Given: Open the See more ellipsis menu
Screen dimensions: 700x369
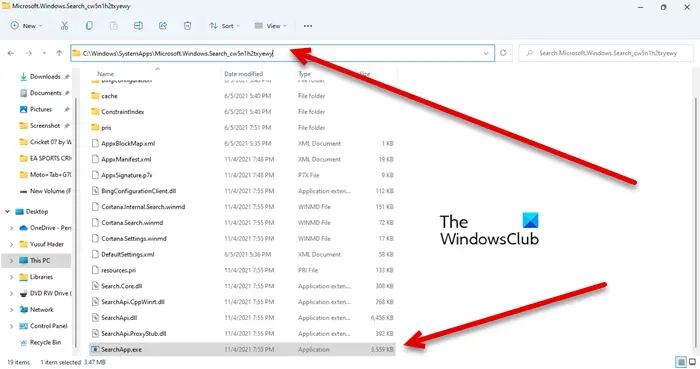Looking at the screenshot, I should (308, 26).
